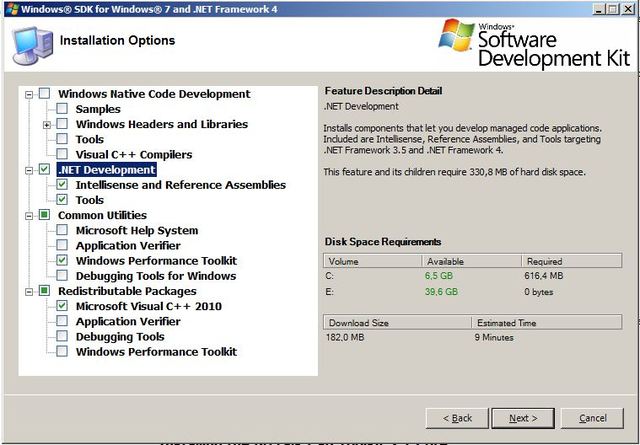Select the Visual C++ Compilers label
Screen dimensions: 640x445
click(x=134, y=154)
